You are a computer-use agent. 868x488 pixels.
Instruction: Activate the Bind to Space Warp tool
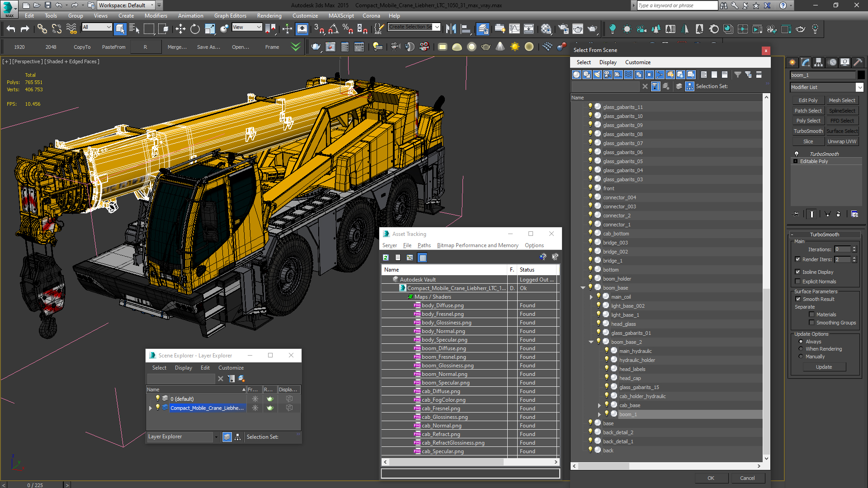coord(71,29)
